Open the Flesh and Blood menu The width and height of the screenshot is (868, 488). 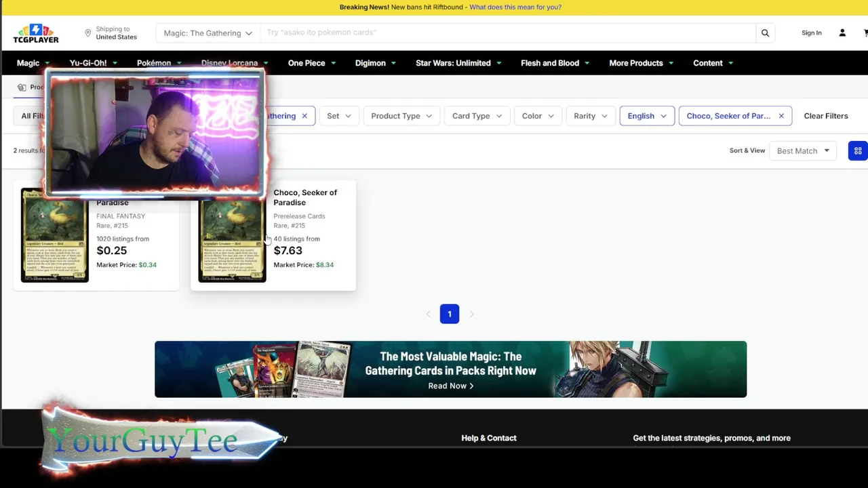pyautogui.click(x=555, y=63)
